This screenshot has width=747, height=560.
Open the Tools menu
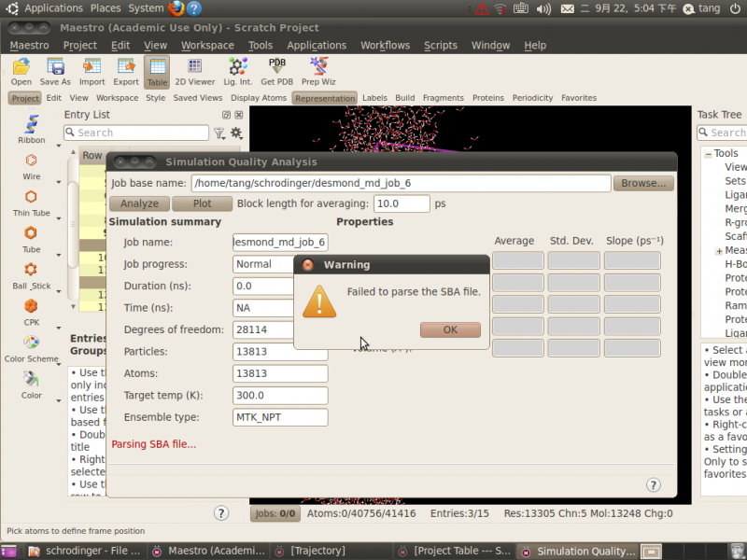point(261,45)
